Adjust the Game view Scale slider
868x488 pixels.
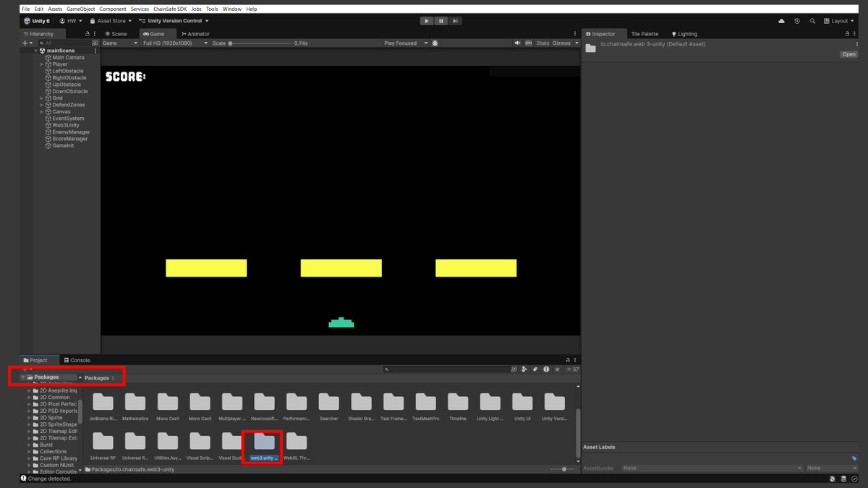260,43
